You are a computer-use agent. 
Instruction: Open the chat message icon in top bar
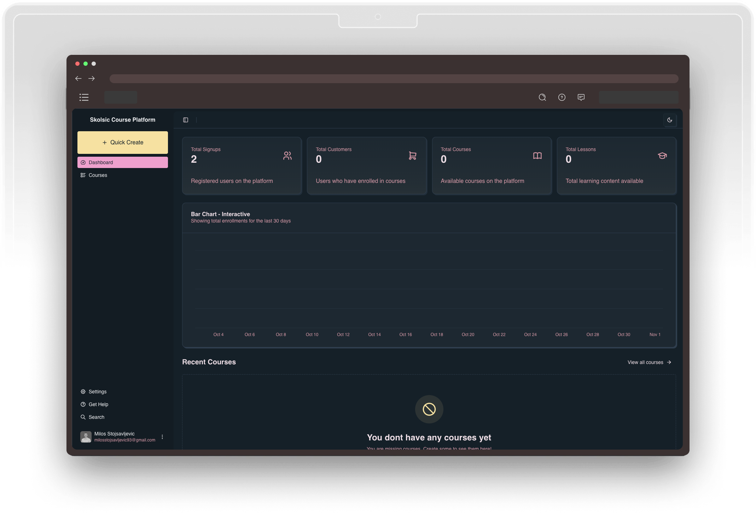coord(581,97)
